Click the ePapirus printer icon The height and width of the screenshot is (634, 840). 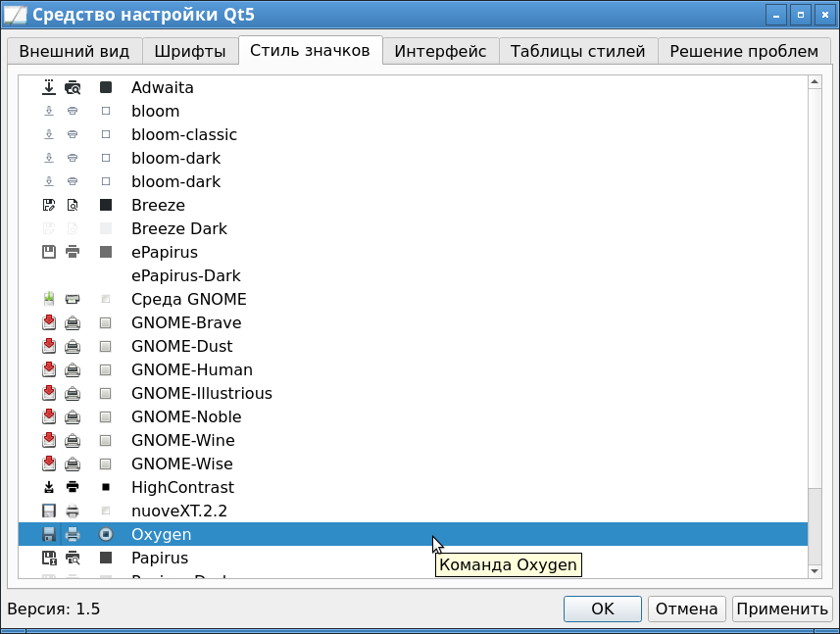coord(73,252)
